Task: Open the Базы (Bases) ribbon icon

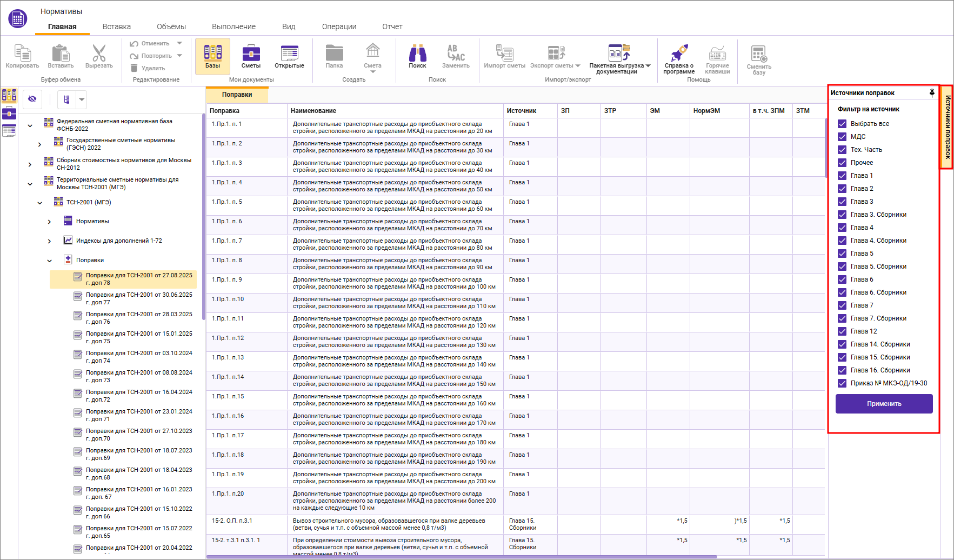Action: click(212, 56)
